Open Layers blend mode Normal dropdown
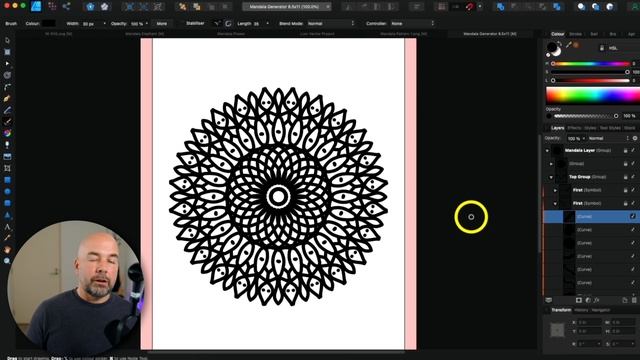This screenshot has width=640, height=360. (608, 138)
